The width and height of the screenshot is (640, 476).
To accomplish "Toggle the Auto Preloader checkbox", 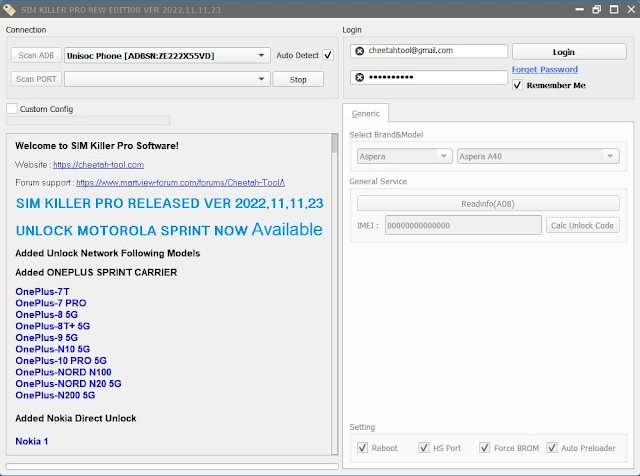I will (552, 447).
